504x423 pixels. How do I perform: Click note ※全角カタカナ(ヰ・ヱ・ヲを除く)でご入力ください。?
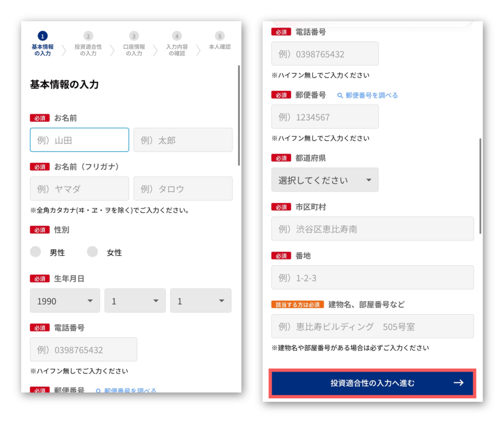[x=110, y=210]
